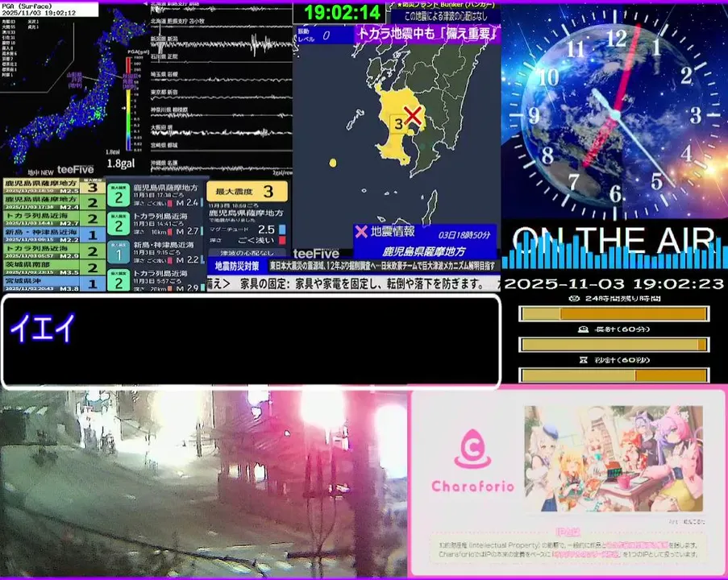Click the green 19:02:14 digital clock

click(341, 12)
